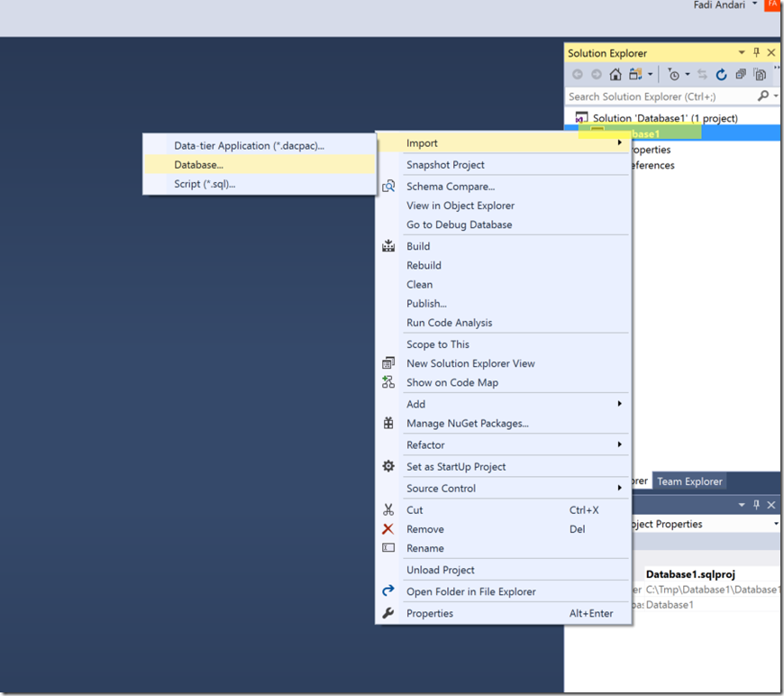
Task: Click the C:\Tmp\Database1 folder path value
Action: tap(712, 590)
